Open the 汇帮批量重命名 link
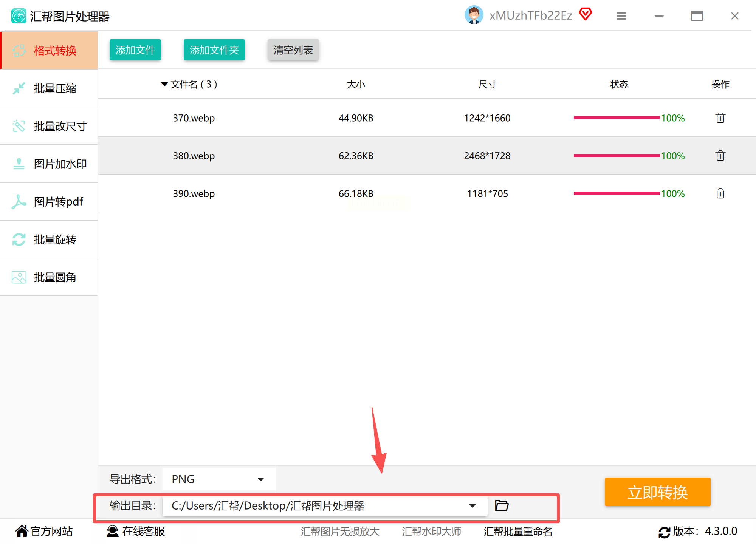 (517, 531)
